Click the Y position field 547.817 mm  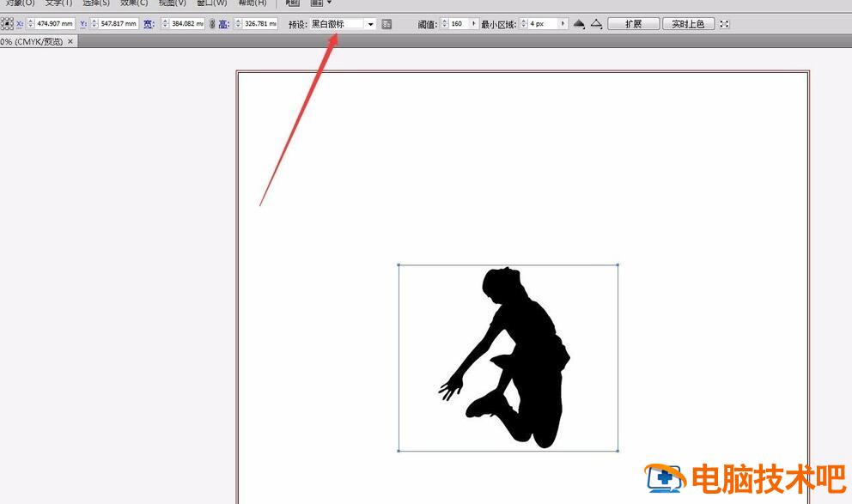point(119,24)
